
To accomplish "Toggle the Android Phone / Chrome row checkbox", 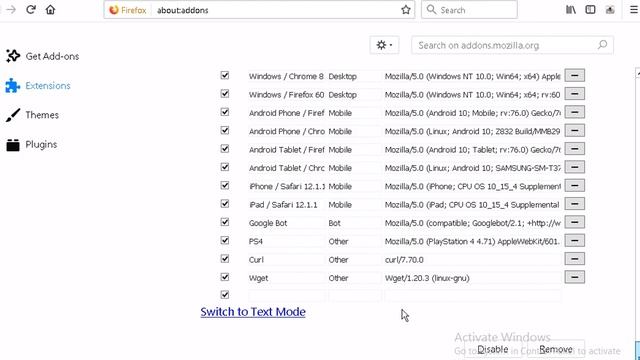I will 224,130.
